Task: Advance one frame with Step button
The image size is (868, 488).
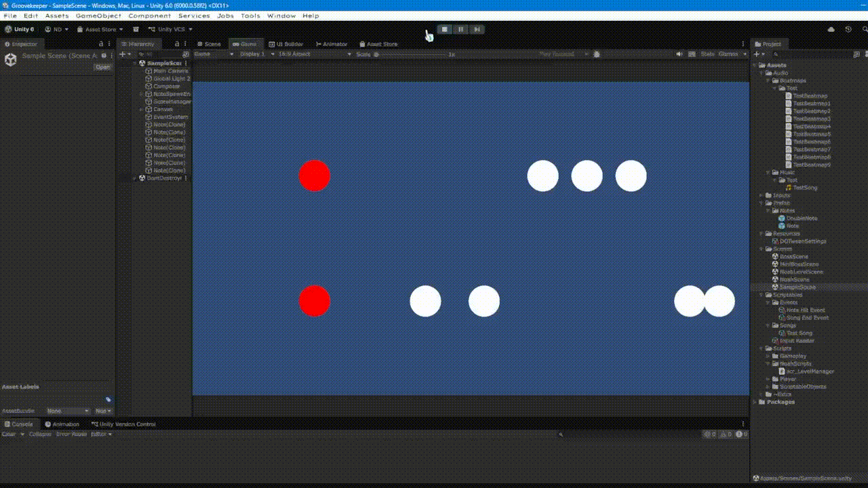Action: tap(477, 29)
